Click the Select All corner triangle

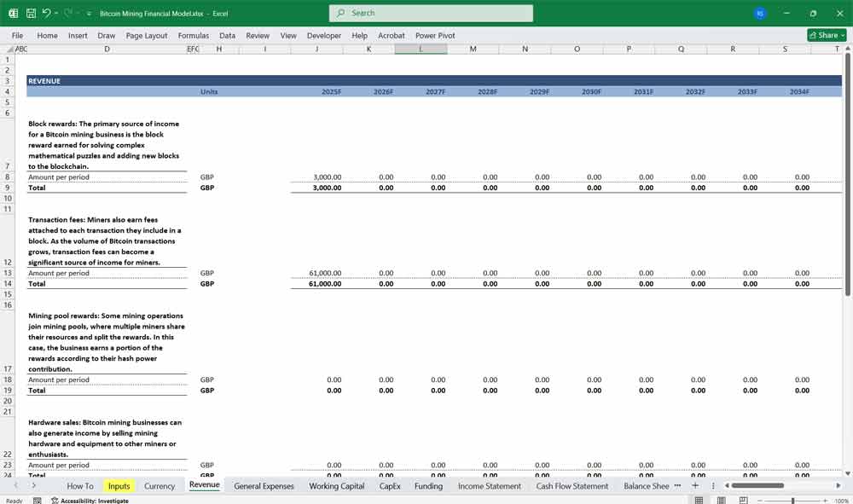[x=9, y=49]
